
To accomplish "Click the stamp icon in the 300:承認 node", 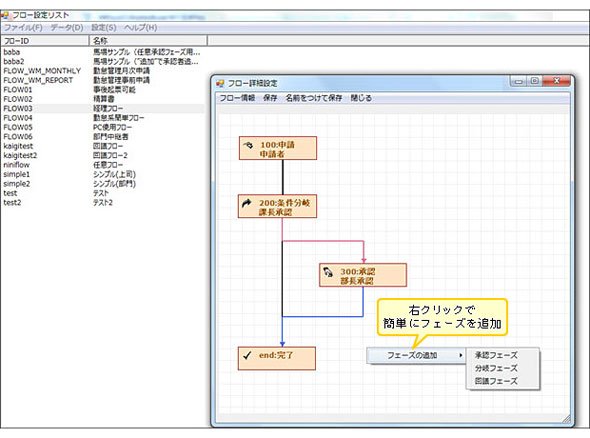I will coord(328,272).
